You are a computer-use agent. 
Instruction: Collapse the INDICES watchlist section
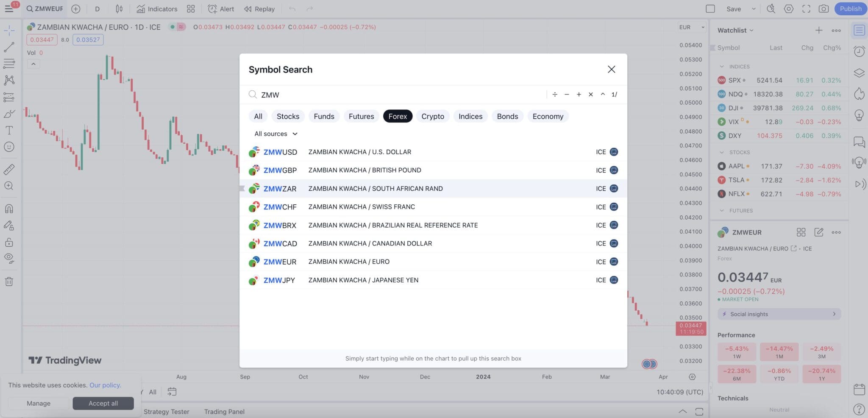coord(722,67)
